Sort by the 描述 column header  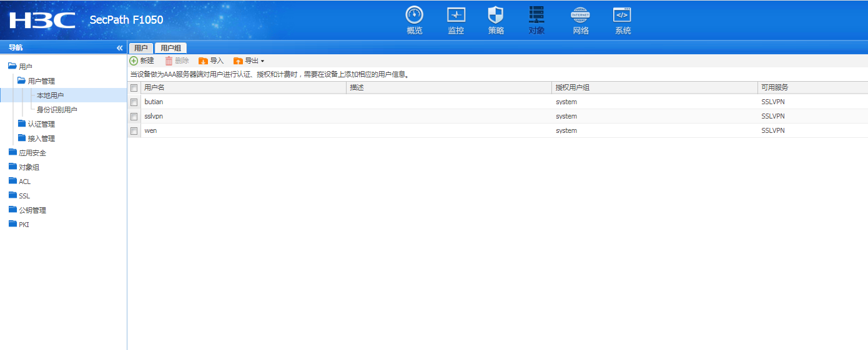coord(449,87)
